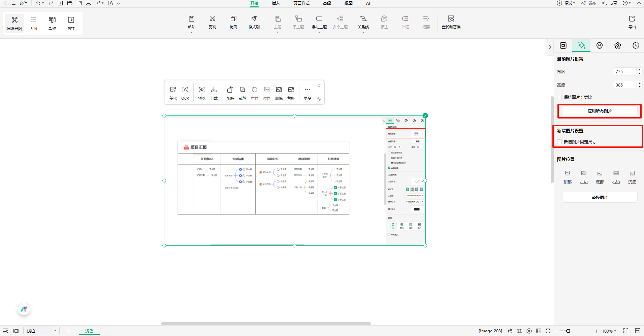644x336 pixels.
Task: Click the undo arrow icon
Action: point(38,3)
